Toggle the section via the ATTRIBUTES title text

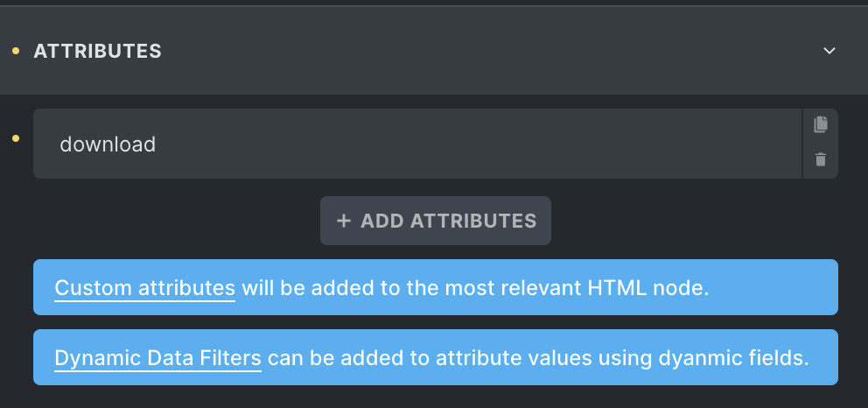97,51
